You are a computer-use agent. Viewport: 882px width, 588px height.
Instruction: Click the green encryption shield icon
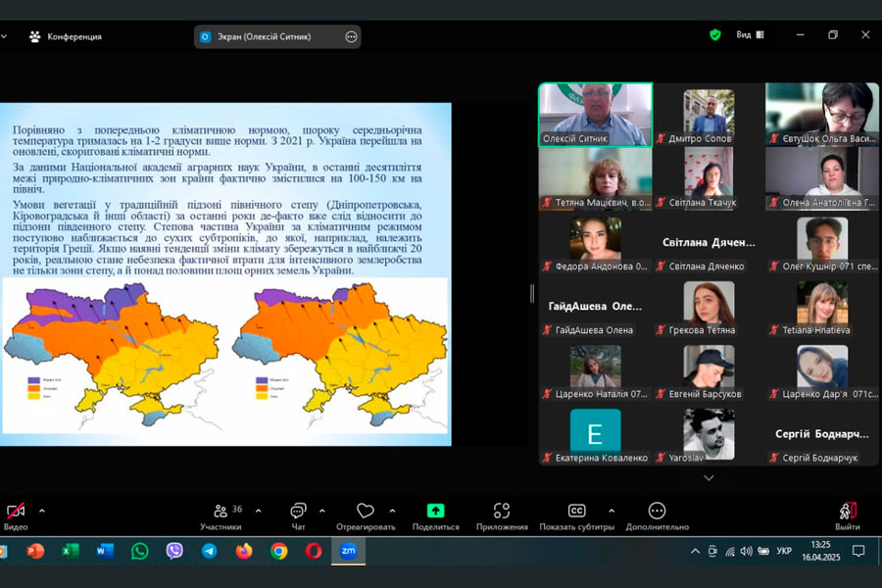[715, 35]
